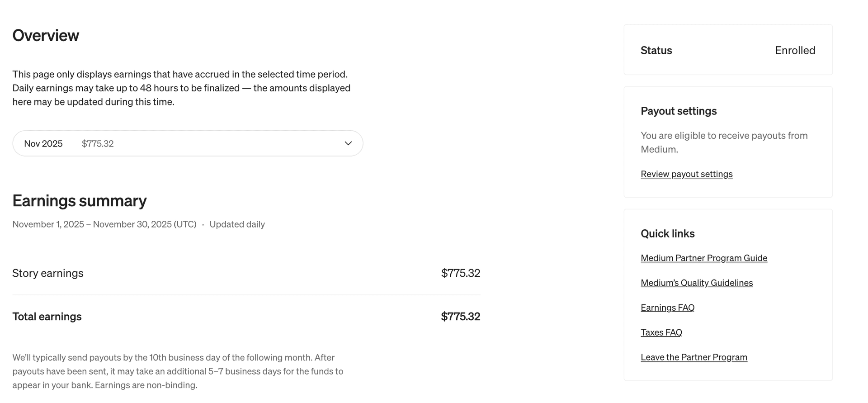868x403 pixels.
Task: Click the Quick links heading
Action: pos(667,233)
